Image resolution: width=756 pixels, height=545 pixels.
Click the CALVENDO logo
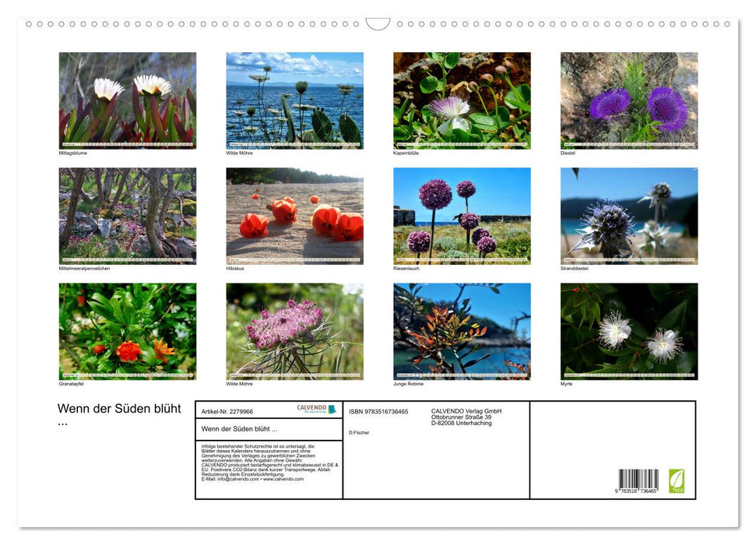tap(317, 409)
